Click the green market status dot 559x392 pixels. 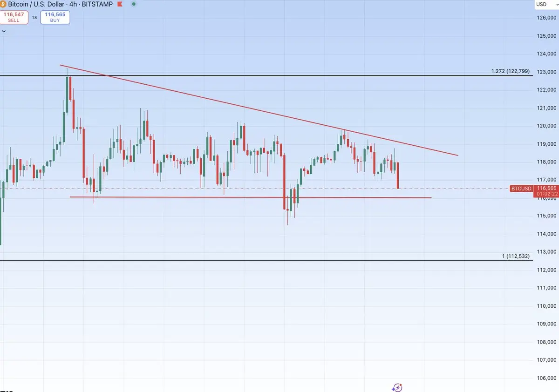[x=134, y=4]
